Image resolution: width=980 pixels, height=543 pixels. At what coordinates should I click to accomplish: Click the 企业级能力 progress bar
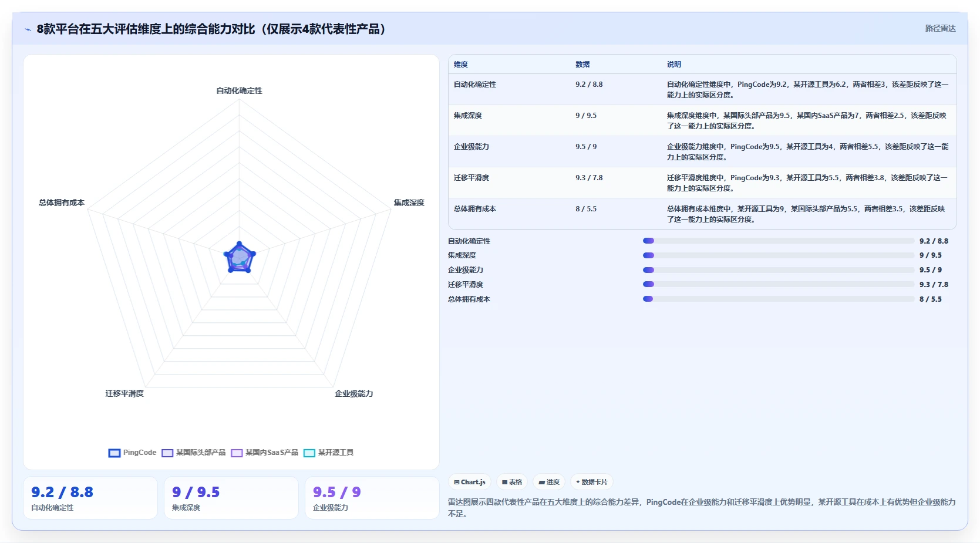pyautogui.click(x=779, y=270)
